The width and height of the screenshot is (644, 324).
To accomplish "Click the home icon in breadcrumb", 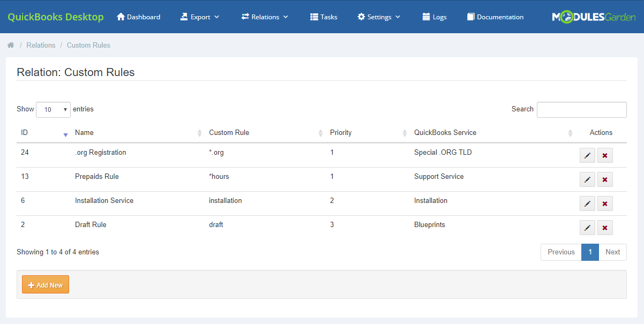I will 11,45.
